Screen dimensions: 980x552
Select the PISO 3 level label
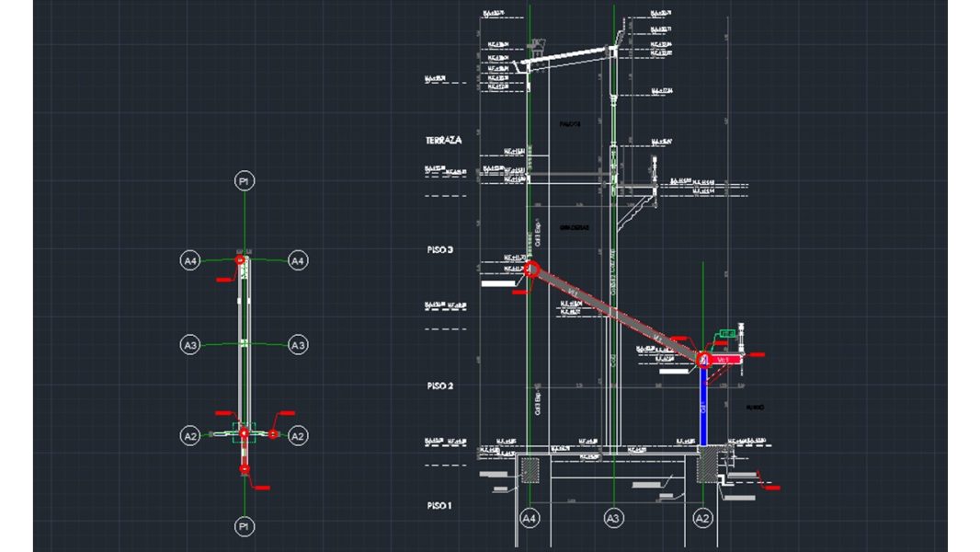pyautogui.click(x=440, y=249)
